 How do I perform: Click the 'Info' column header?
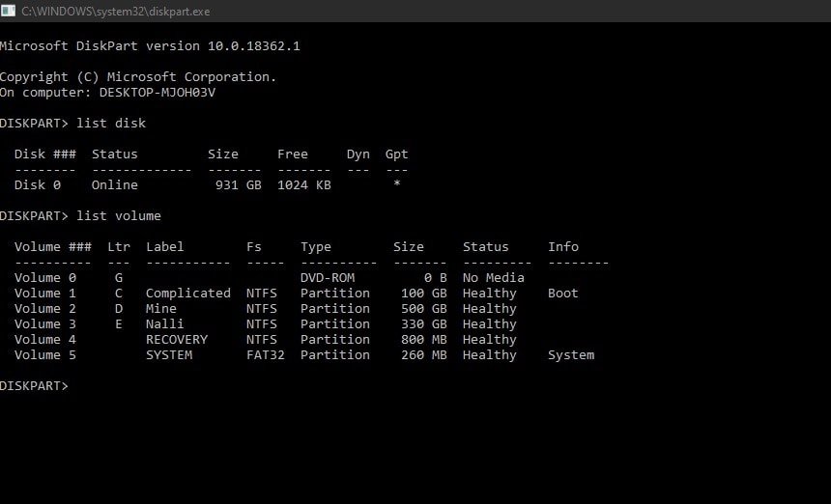[x=563, y=247]
